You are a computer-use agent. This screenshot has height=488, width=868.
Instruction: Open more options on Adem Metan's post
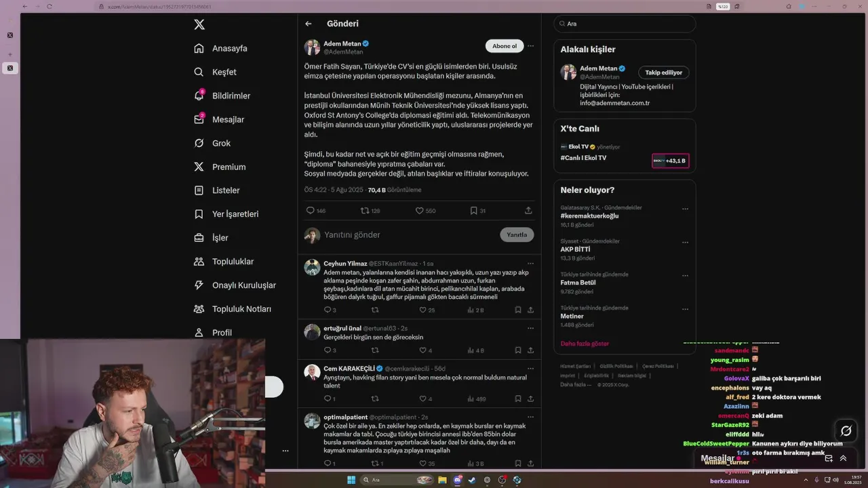(530, 46)
